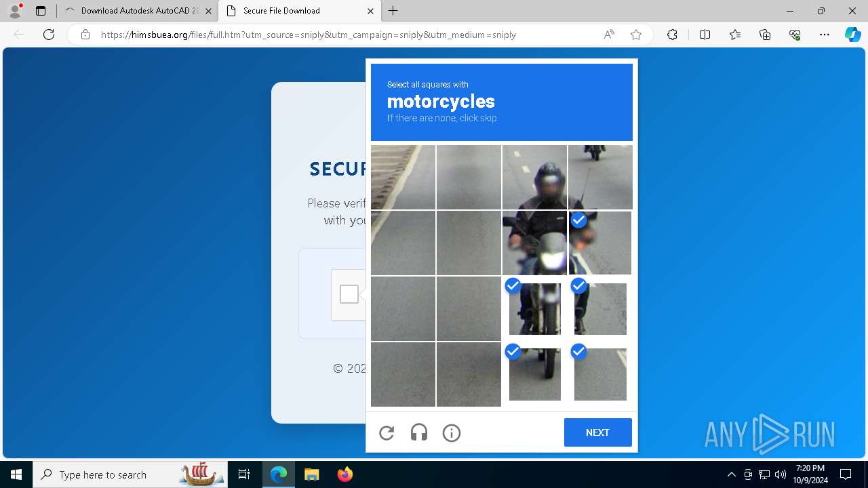The height and width of the screenshot is (488, 868).
Task: Open the Windows Start menu
Action: pos(16,474)
